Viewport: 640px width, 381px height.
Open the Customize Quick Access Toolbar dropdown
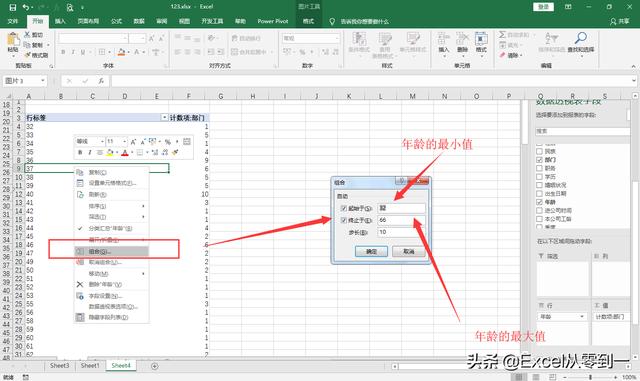(82, 7)
